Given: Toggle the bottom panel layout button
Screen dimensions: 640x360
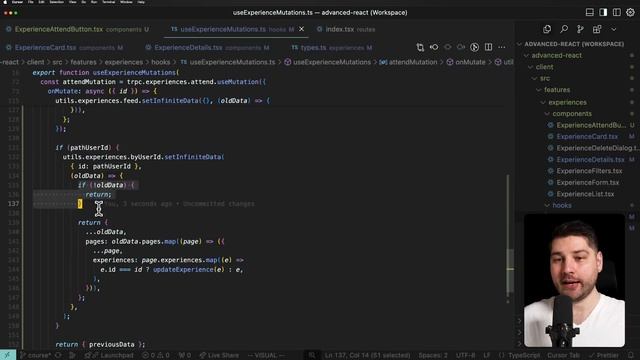Looking at the screenshot, I should 589,12.
